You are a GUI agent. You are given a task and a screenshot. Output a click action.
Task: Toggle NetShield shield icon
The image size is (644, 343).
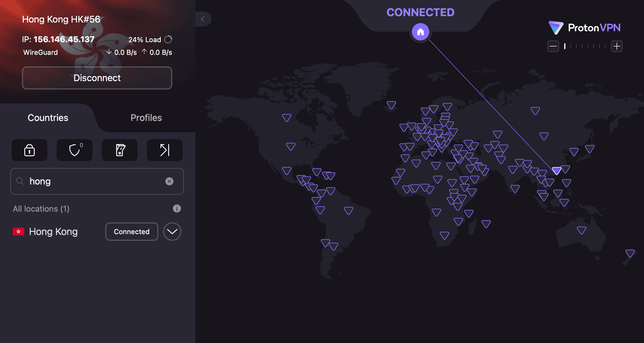pyautogui.click(x=75, y=150)
